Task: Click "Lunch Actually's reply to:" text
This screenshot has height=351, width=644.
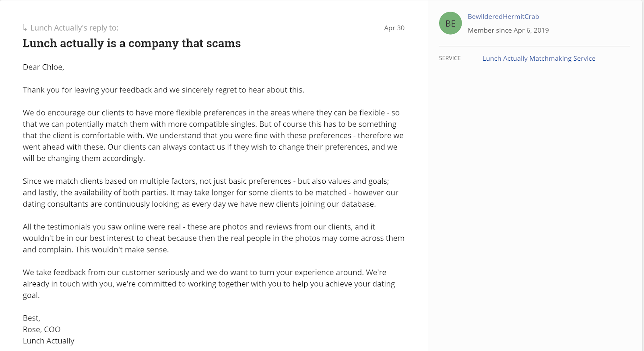Action: 74,28
